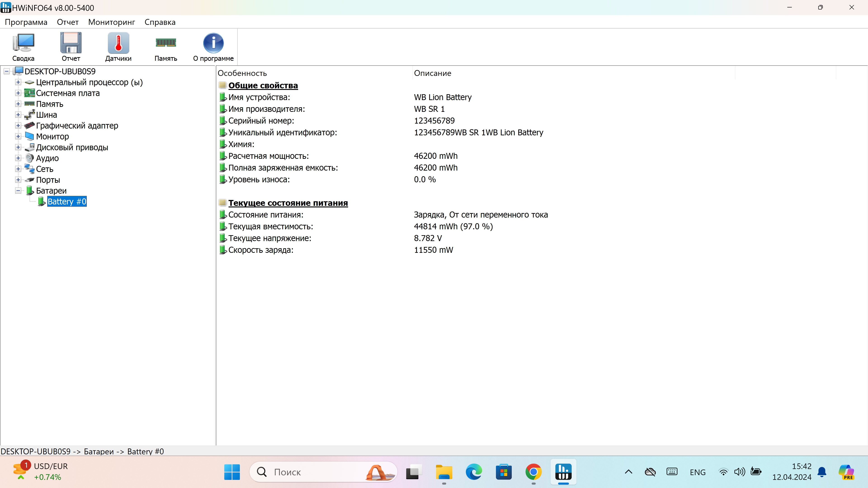
Task: Open the Мониторинг menu
Action: coord(111,22)
